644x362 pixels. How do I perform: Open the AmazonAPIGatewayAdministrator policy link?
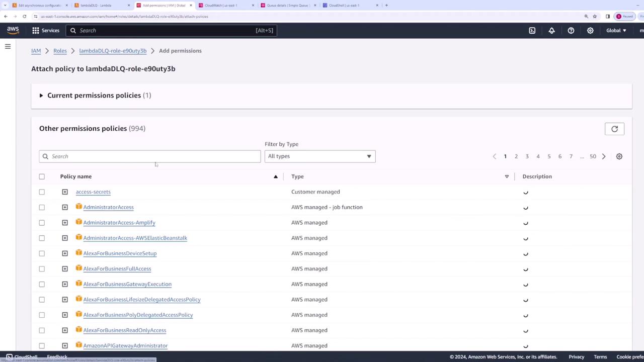point(125,346)
